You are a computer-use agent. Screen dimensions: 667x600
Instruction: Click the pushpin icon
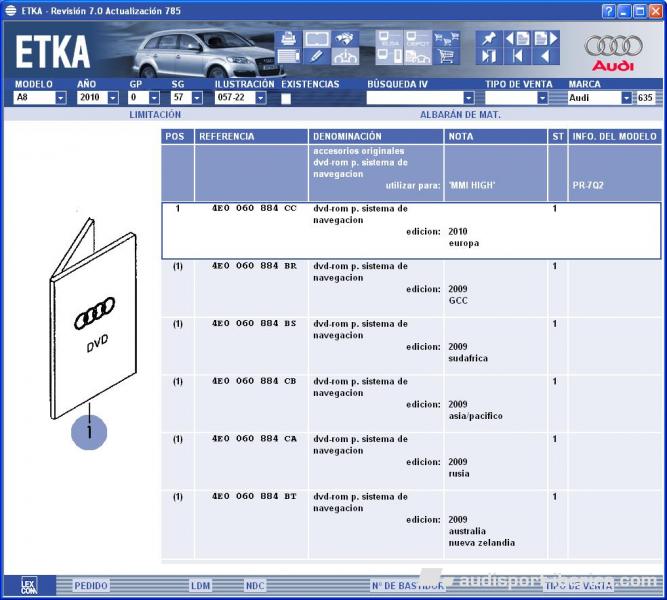(489, 39)
